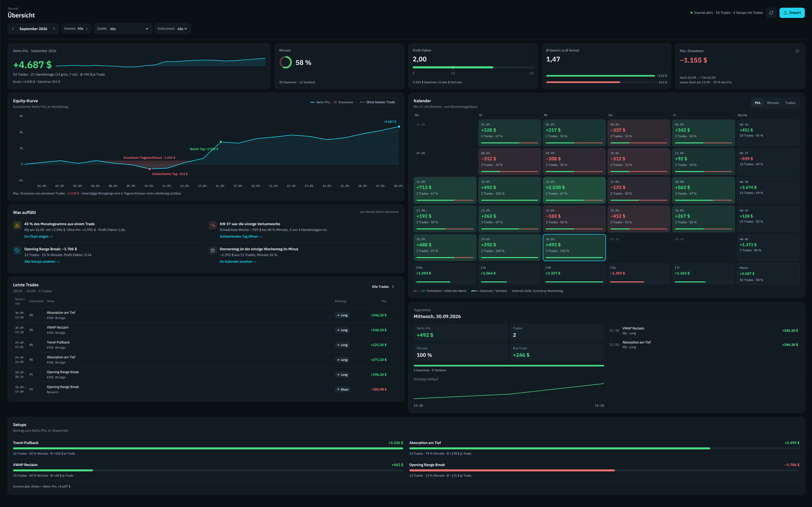Screen dimensions: 812x507
Task: Advance to next month with right arrow
Action: (54, 29)
